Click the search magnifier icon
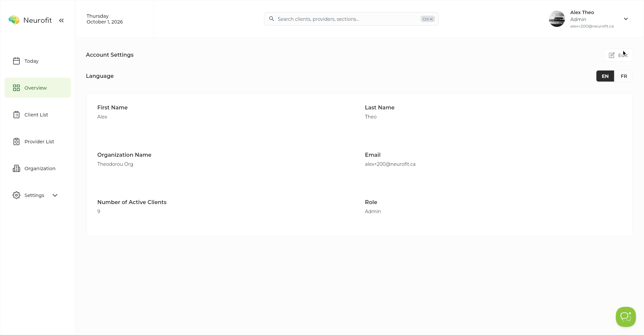644x335 pixels. [271, 19]
